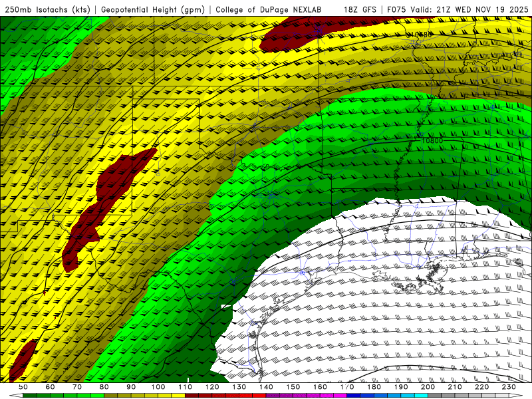
Task: Click the 220 knot legend label
Action: pos(481,387)
